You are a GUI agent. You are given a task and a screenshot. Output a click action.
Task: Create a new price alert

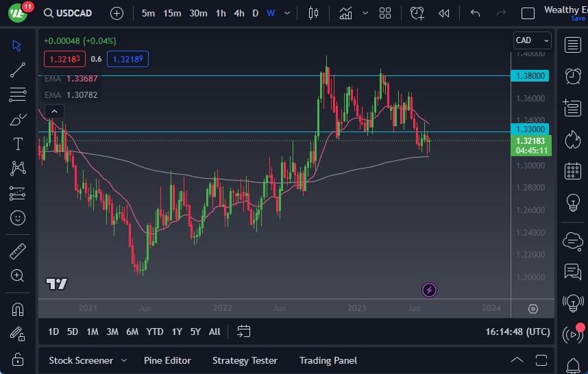pos(417,13)
